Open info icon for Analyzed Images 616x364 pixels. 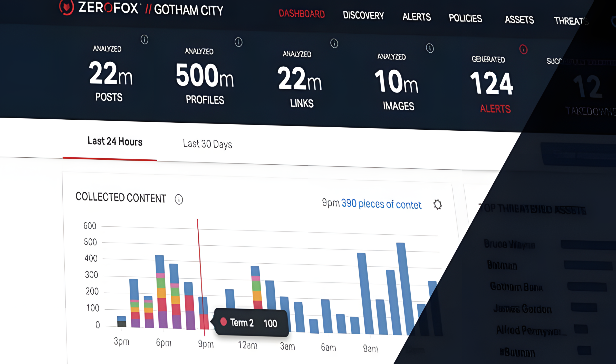tap(430, 48)
